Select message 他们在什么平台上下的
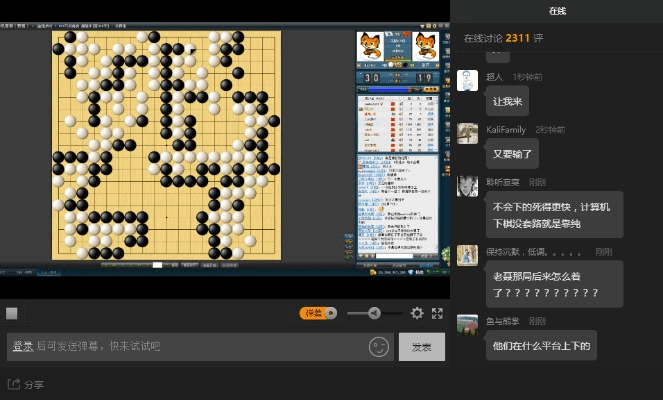This screenshot has height=400, width=663. pyautogui.click(x=541, y=345)
